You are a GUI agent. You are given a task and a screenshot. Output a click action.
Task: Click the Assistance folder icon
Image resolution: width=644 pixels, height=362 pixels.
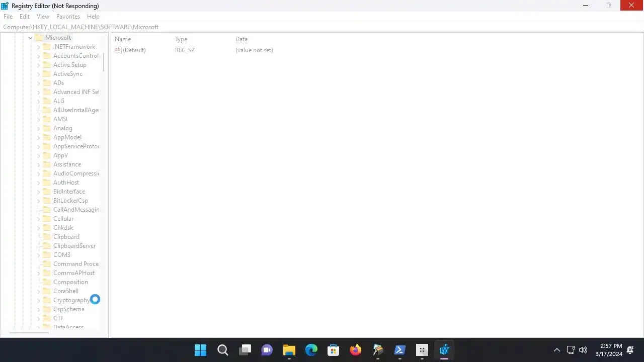47,164
